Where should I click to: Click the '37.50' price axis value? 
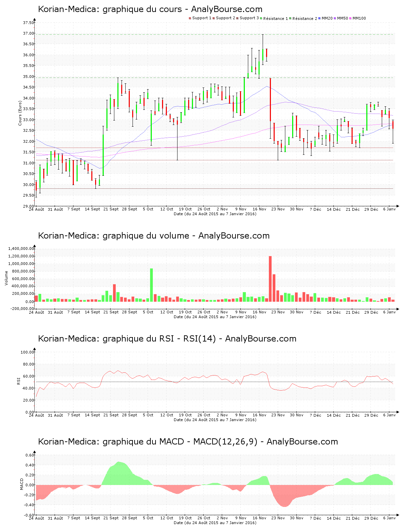(x=28, y=23)
